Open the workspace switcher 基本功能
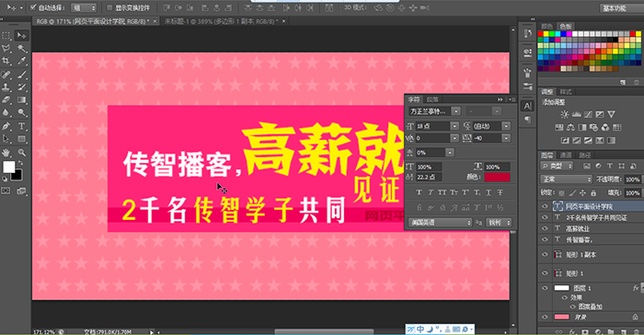 tap(621, 7)
